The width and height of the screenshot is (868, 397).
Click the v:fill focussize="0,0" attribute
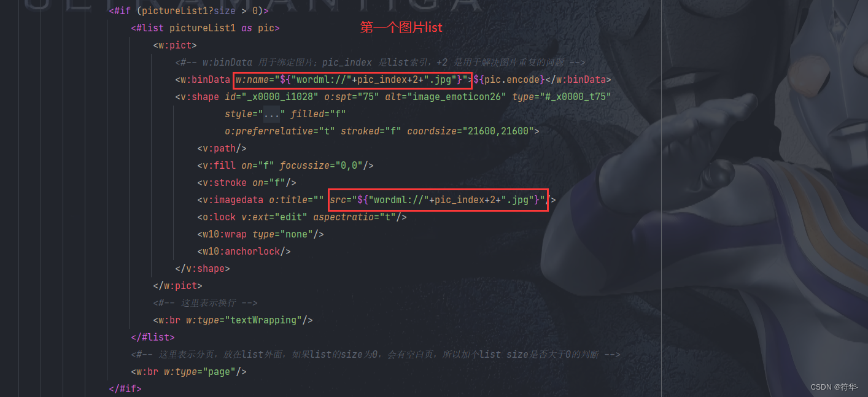[x=324, y=166]
